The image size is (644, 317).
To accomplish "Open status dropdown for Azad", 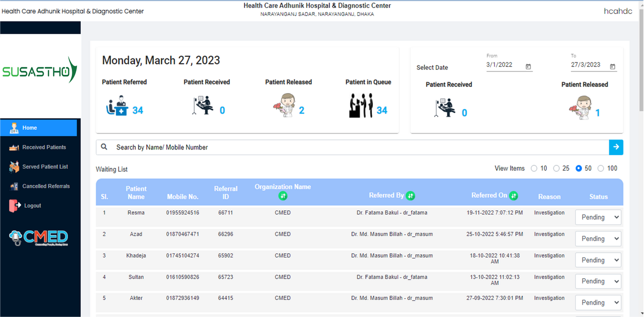I will tap(598, 238).
